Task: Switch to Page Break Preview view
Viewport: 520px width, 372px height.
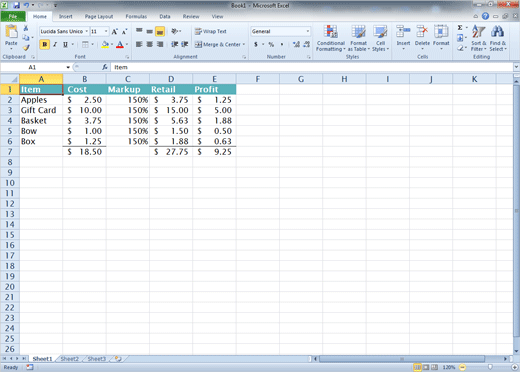Action: coord(434,367)
